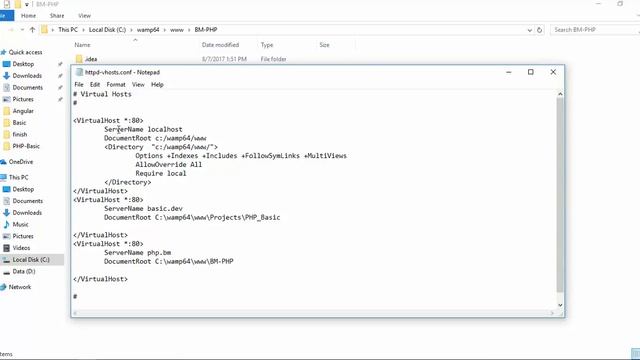
Task: Sort files by Name column header
Action: click(82, 45)
